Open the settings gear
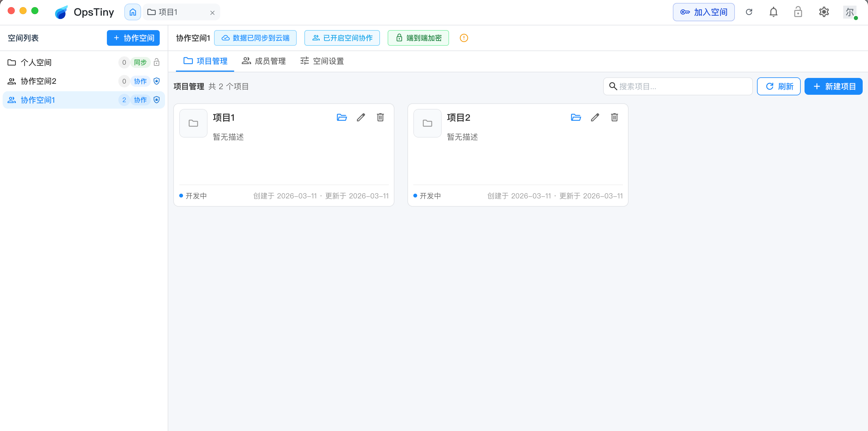 point(824,12)
